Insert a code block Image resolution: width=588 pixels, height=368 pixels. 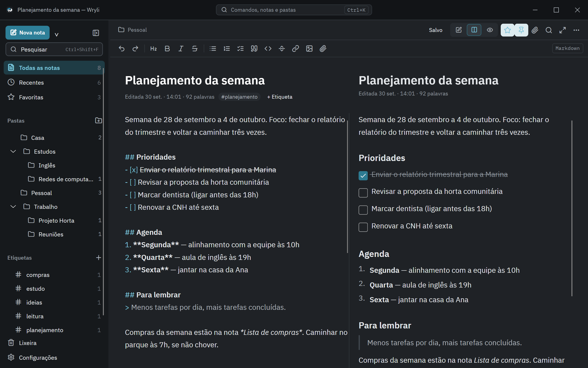coord(268,49)
